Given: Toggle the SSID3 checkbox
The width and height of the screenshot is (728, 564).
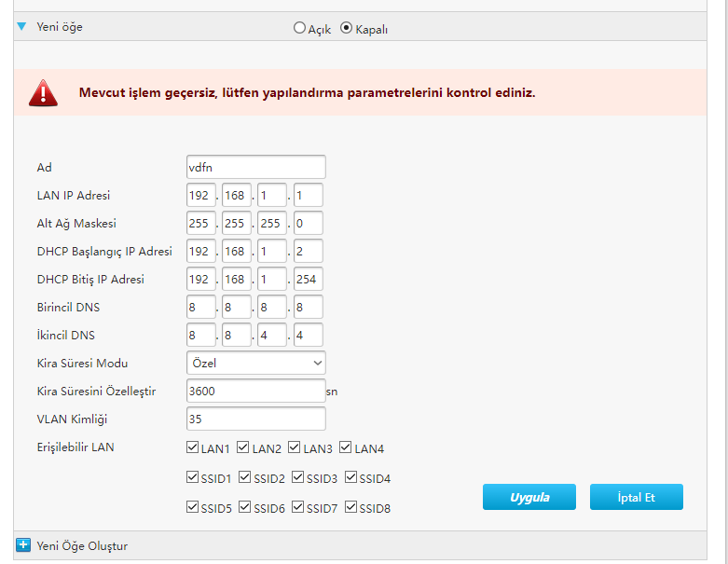Looking at the screenshot, I should (298, 478).
